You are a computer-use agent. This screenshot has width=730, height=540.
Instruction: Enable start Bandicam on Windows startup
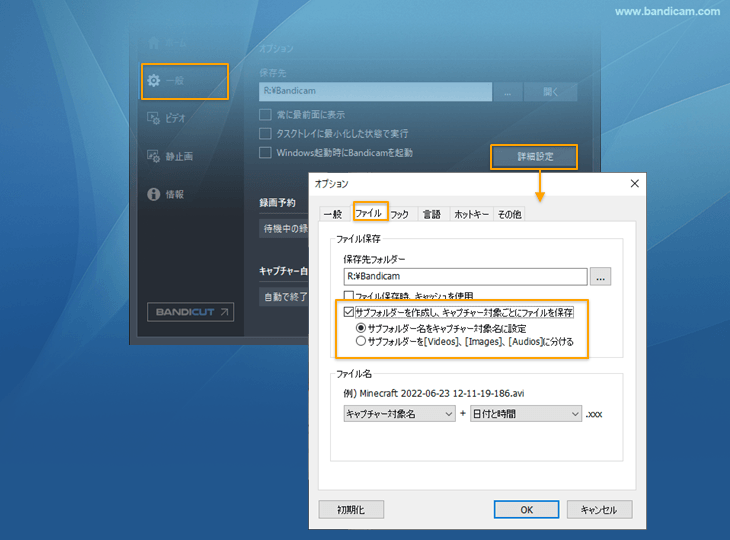(x=265, y=153)
